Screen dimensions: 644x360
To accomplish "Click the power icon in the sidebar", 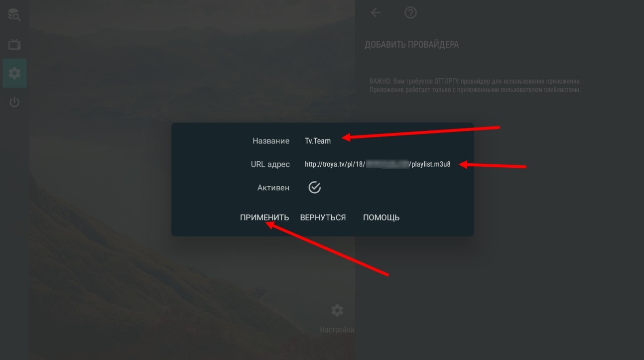I will tap(14, 103).
